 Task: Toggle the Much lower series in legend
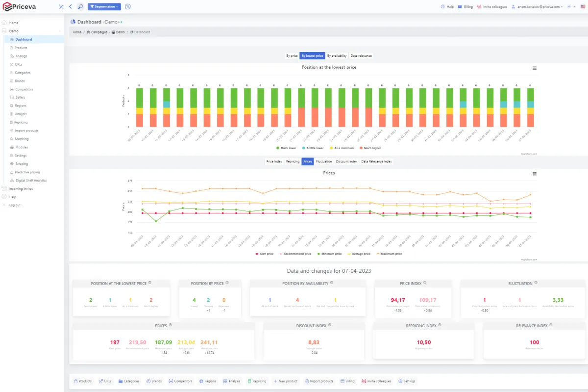(x=287, y=148)
